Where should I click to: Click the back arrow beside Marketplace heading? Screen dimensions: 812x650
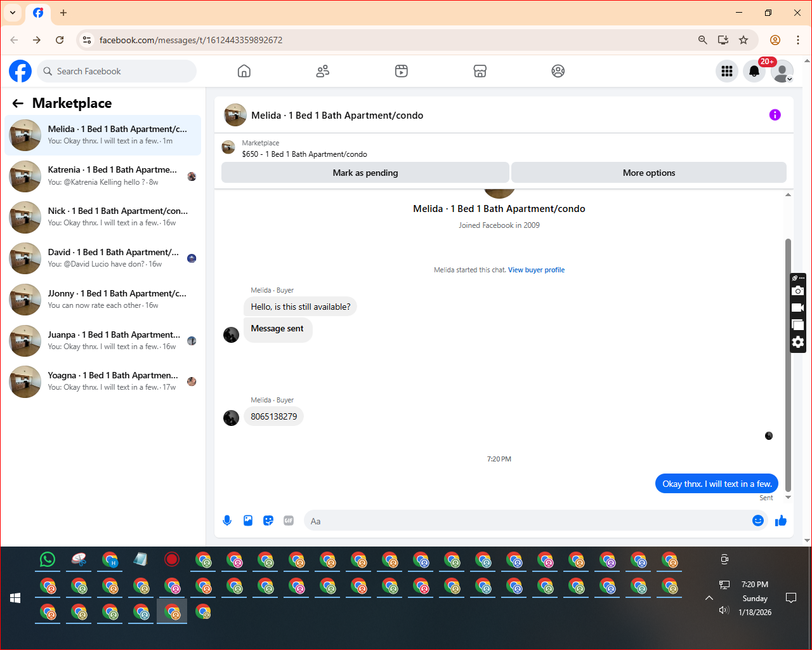pyautogui.click(x=18, y=103)
